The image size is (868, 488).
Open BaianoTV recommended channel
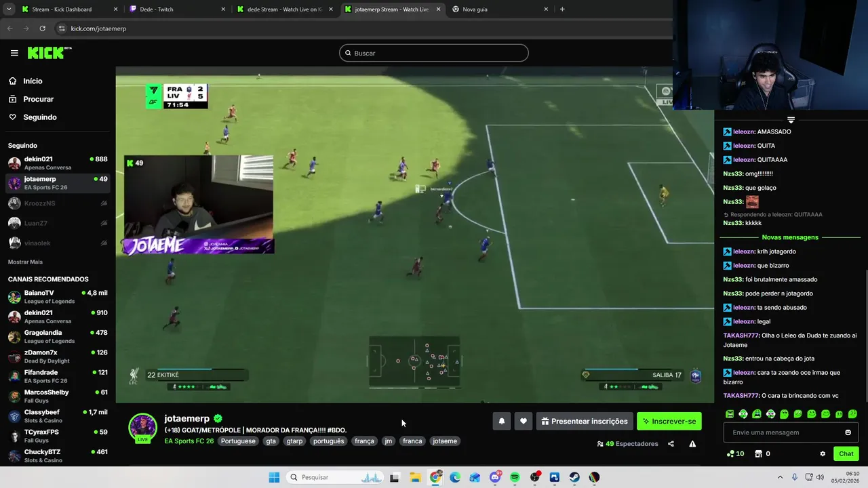(58, 297)
